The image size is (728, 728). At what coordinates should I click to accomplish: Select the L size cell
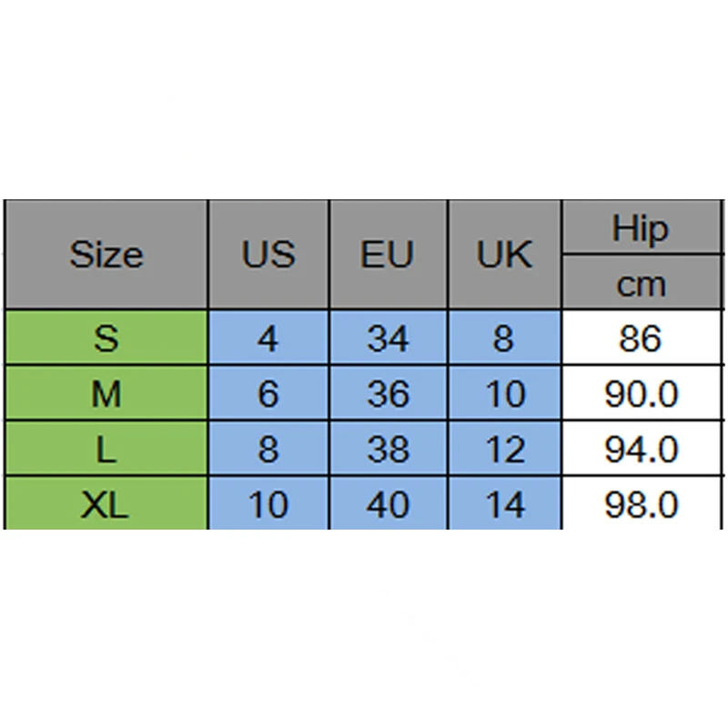[x=106, y=450]
